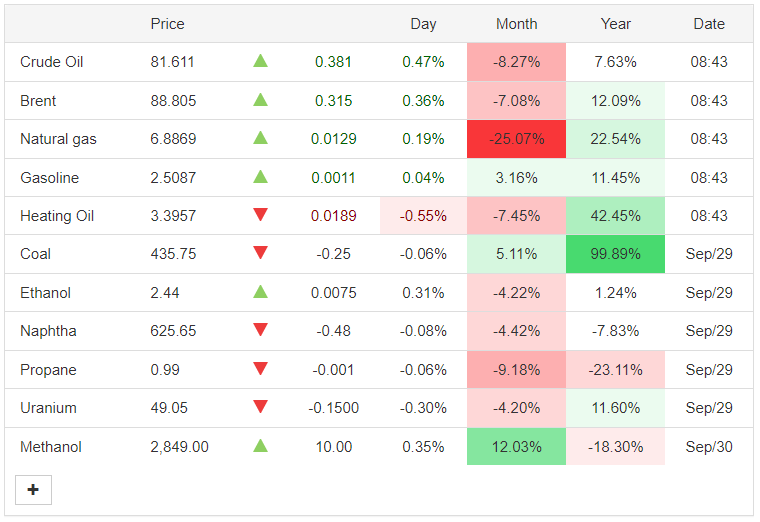The height and width of the screenshot is (522, 760).
Task: Open the Natural gas commodity link
Action: click(58, 139)
